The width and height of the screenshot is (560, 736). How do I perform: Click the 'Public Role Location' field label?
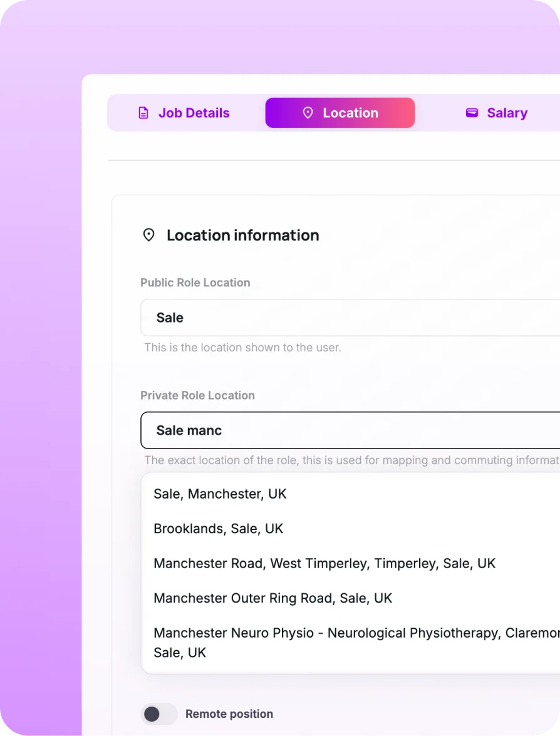point(195,282)
